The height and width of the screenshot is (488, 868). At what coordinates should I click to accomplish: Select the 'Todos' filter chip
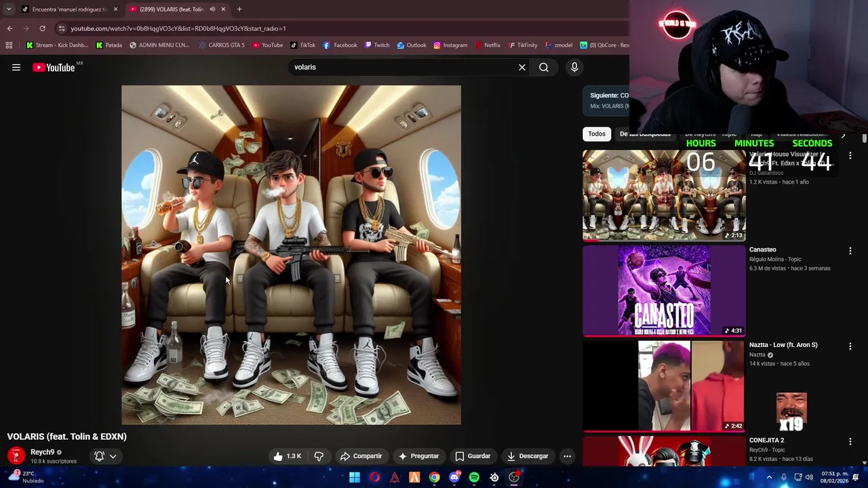click(597, 134)
